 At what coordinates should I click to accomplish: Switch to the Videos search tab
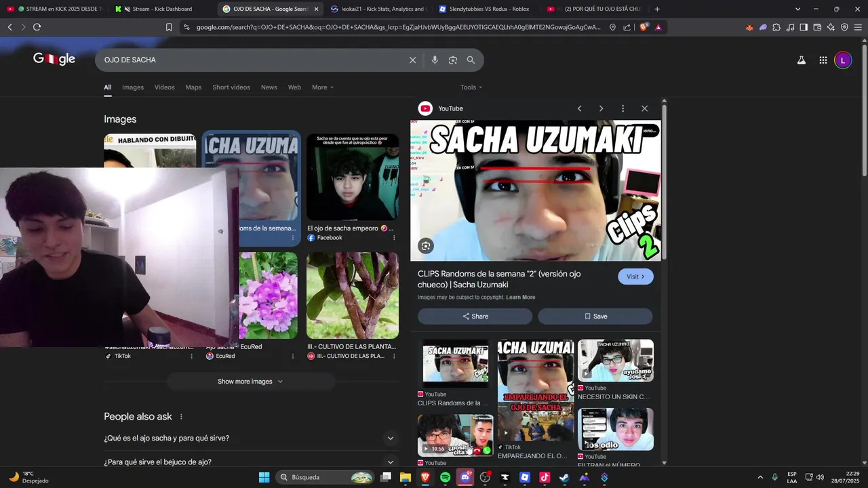click(x=164, y=87)
